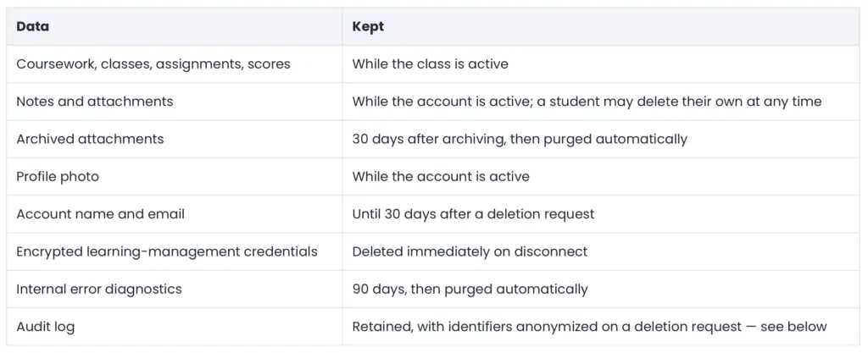Click the While the account is active text in the Notes and attachments row
868x353 pixels.
(441, 102)
